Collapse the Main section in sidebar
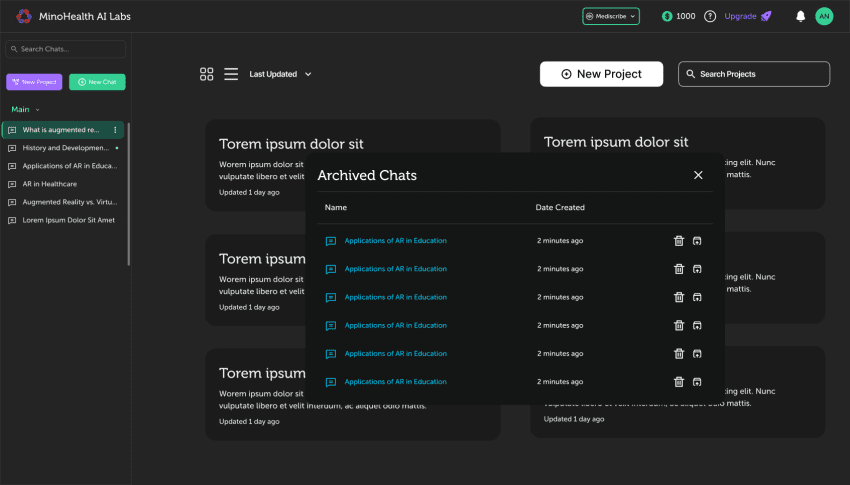The height and width of the screenshot is (485, 850). pos(25,109)
